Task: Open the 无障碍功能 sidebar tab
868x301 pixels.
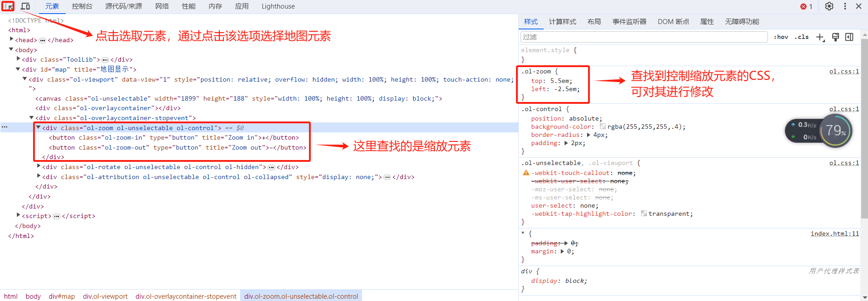Action: point(742,22)
